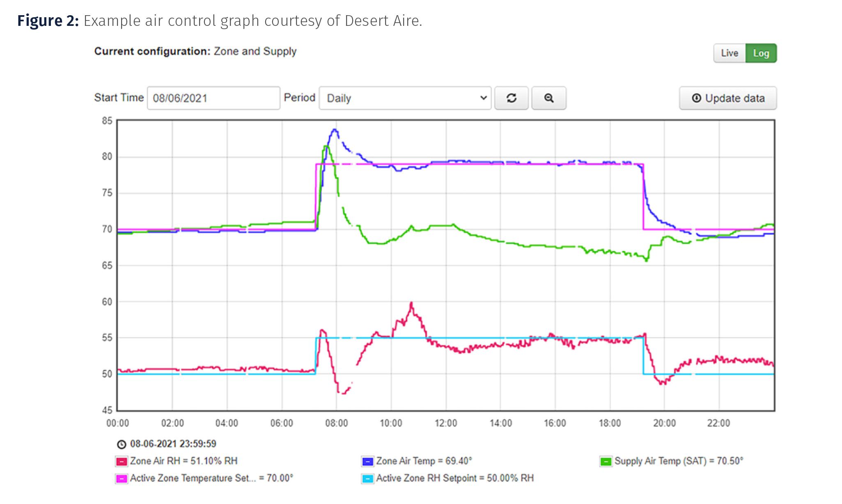Screen dimensions: 842x504
Task: Select the green Log toggle
Action: pos(761,53)
